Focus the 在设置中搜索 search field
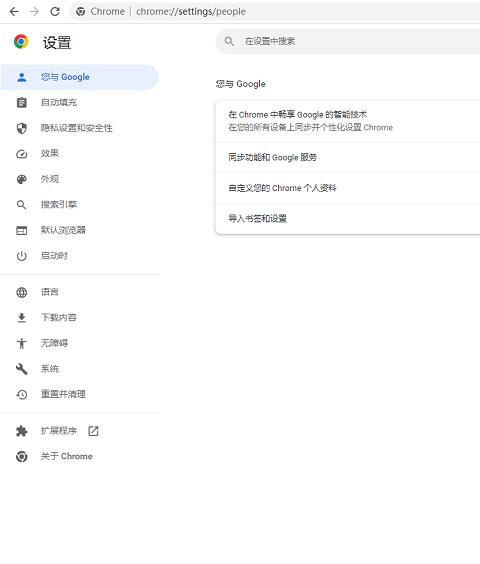The image size is (480, 564). [348, 41]
